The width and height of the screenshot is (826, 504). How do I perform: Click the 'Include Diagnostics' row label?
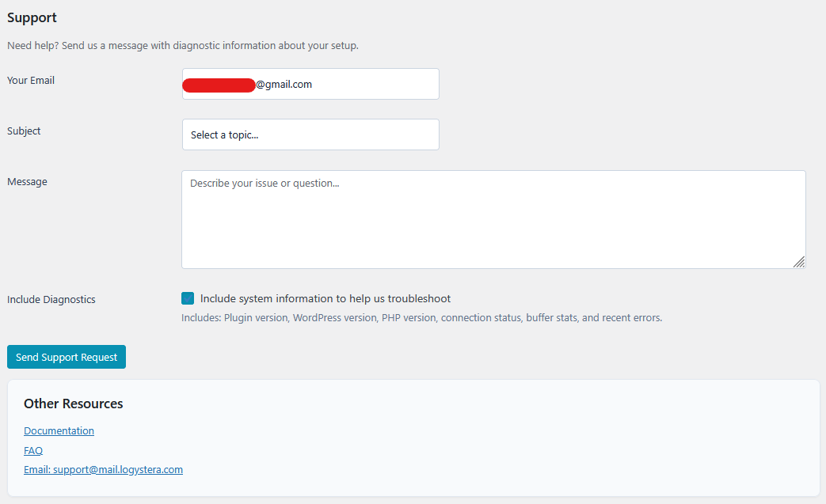[x=51, y=299]
